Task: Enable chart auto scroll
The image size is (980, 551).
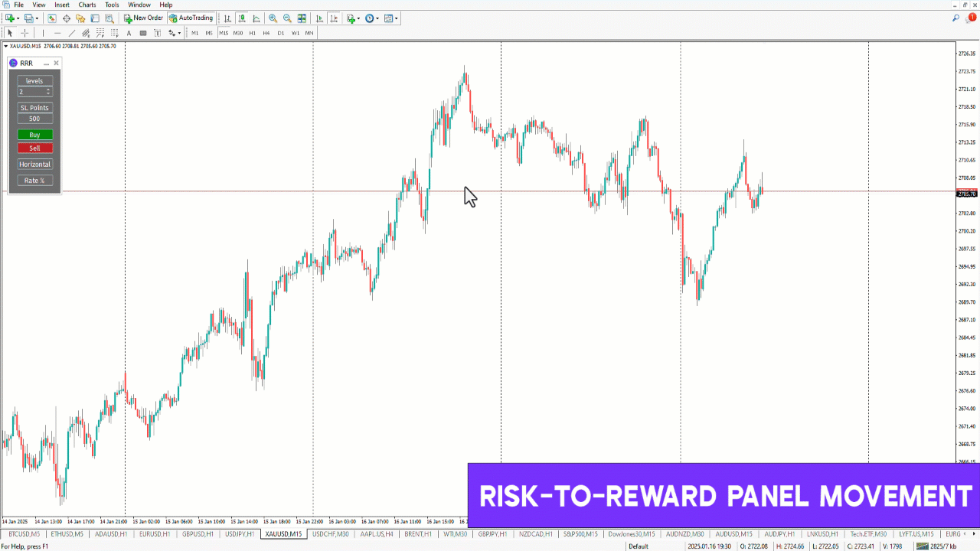Action: click(320, 18)
